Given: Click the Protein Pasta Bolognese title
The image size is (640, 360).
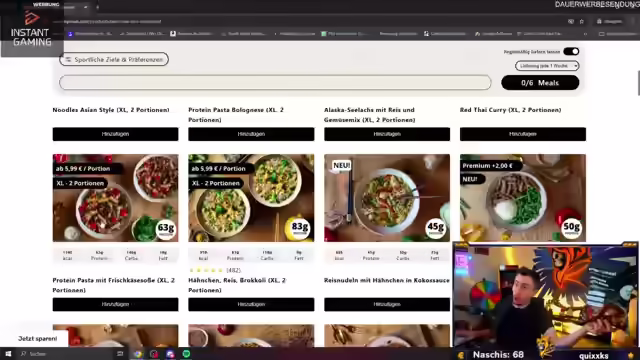Looking at the screenshot, I should coord(236,115).
